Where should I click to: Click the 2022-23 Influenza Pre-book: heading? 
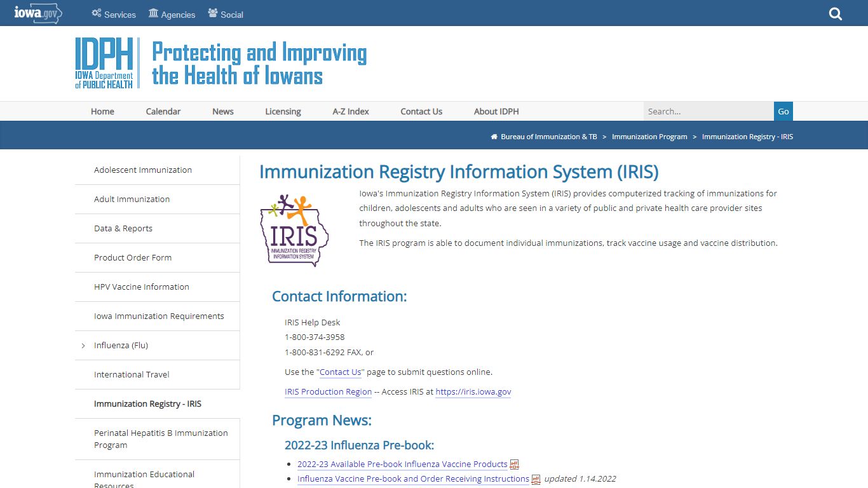point(359,445)
